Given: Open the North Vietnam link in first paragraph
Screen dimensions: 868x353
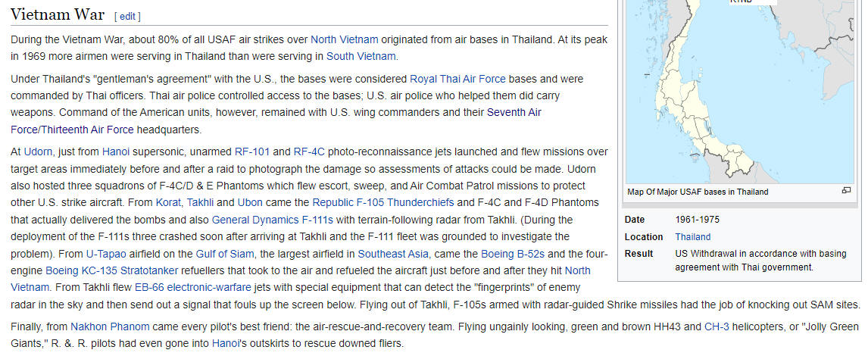Looking at the screenshot, I should coord(345,39).
